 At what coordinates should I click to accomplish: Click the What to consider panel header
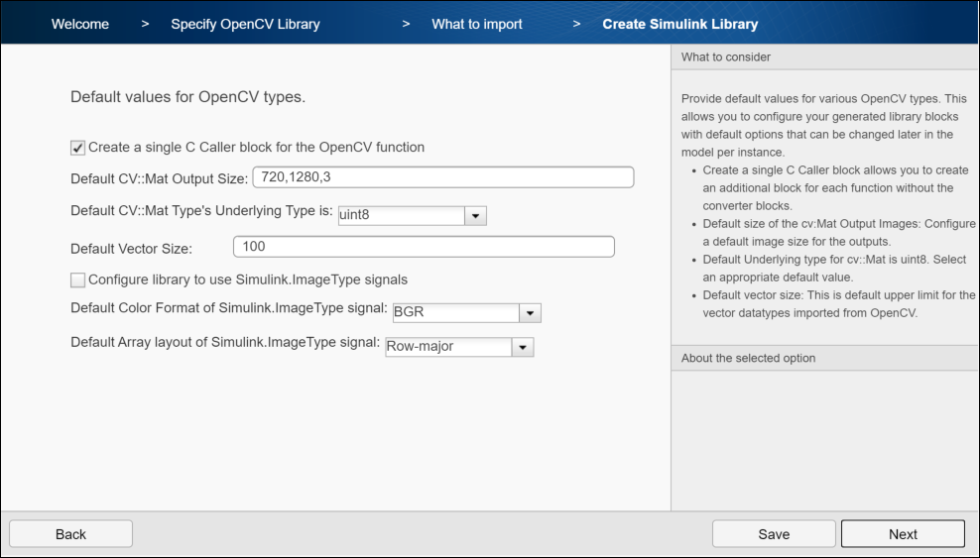[825, 57]
